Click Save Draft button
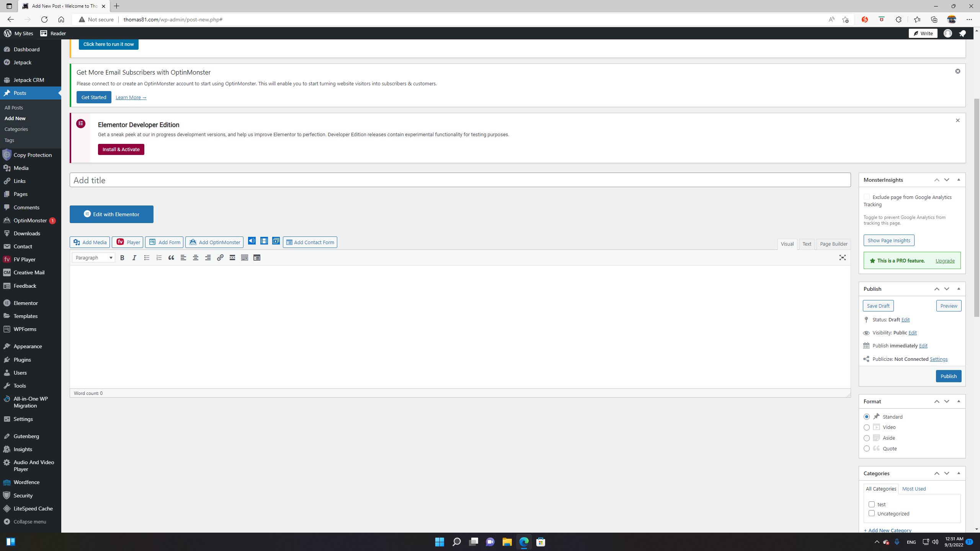Image resolution: width=980 pixels, height=551 pixels. point(878,306)
